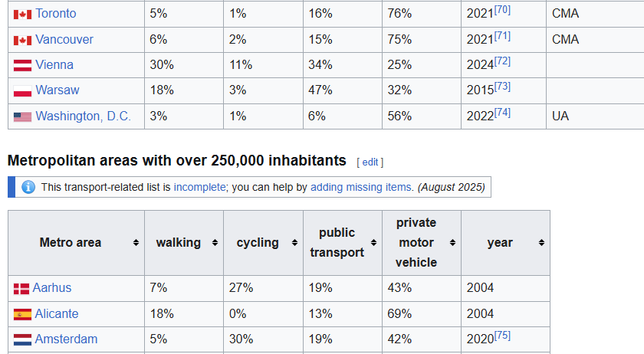644x354 pixels.
Task: Sort table by year column arrows
Action: click(x=541, y=243)
